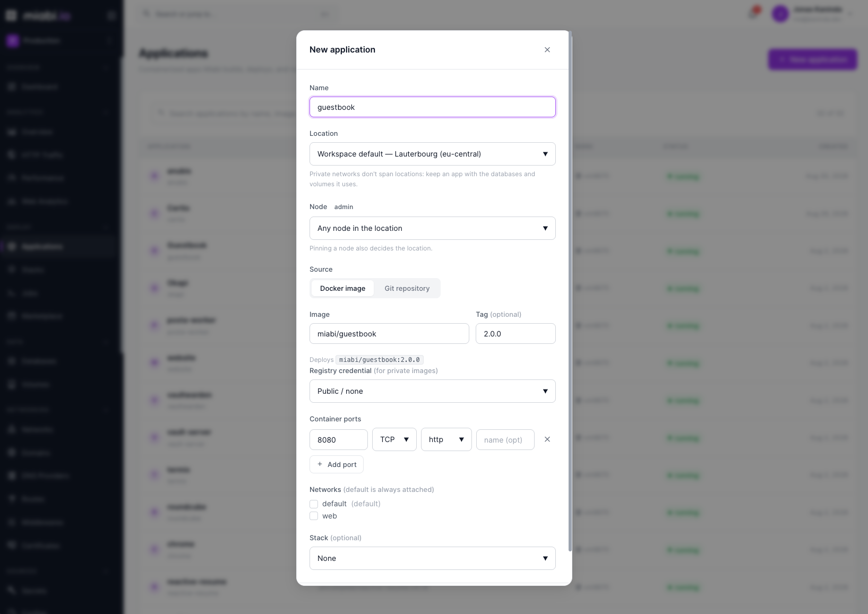
Task: Open the Stack dropdown
Action: pyautogui.click(x=433, y=558)
